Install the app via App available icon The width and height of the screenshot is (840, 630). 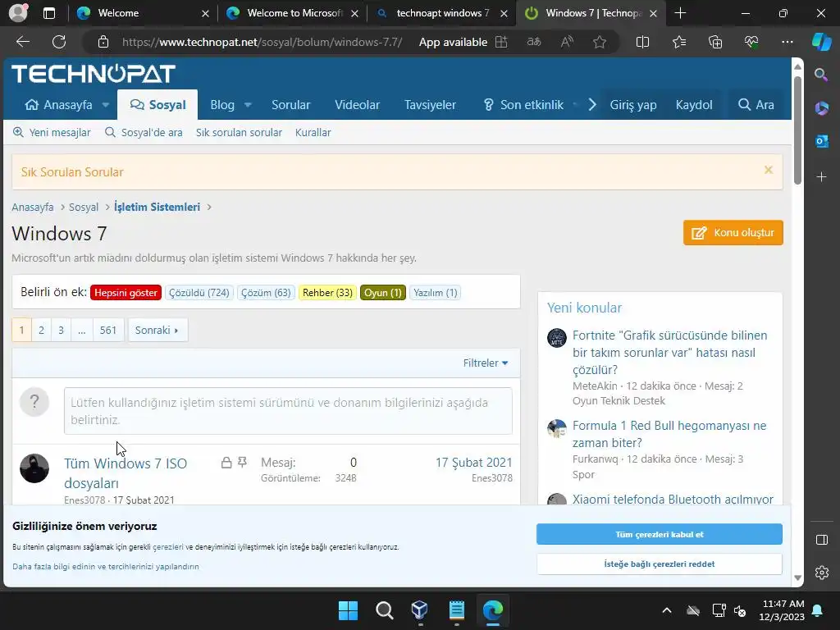pyautogui.click(x=501, y=42)
